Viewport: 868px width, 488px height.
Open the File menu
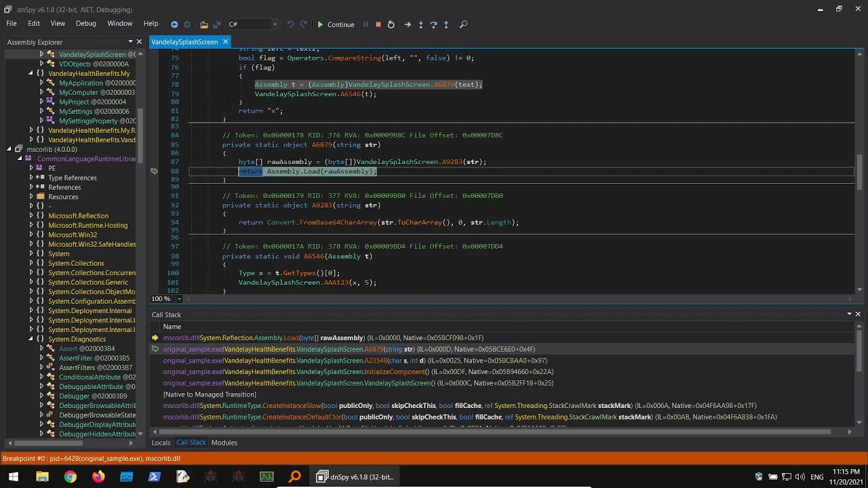12,24
